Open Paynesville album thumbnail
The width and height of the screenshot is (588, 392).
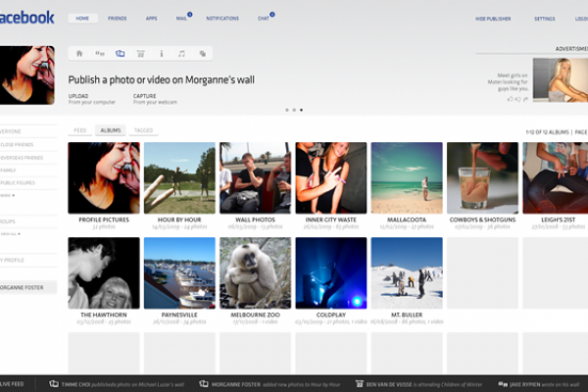[179, 273]
